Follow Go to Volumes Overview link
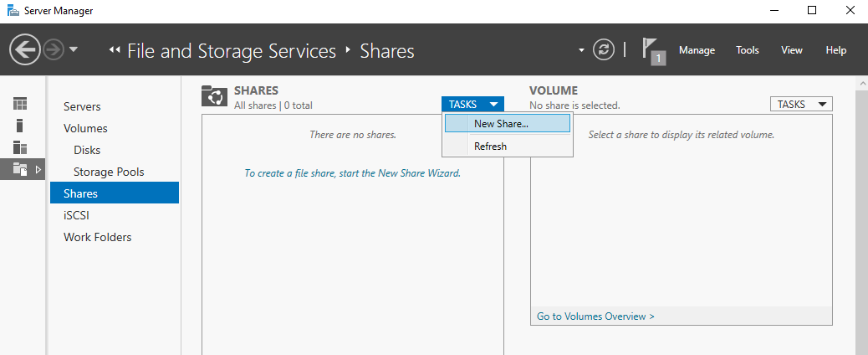Viewport: 868px width, 355px height. 595,316
